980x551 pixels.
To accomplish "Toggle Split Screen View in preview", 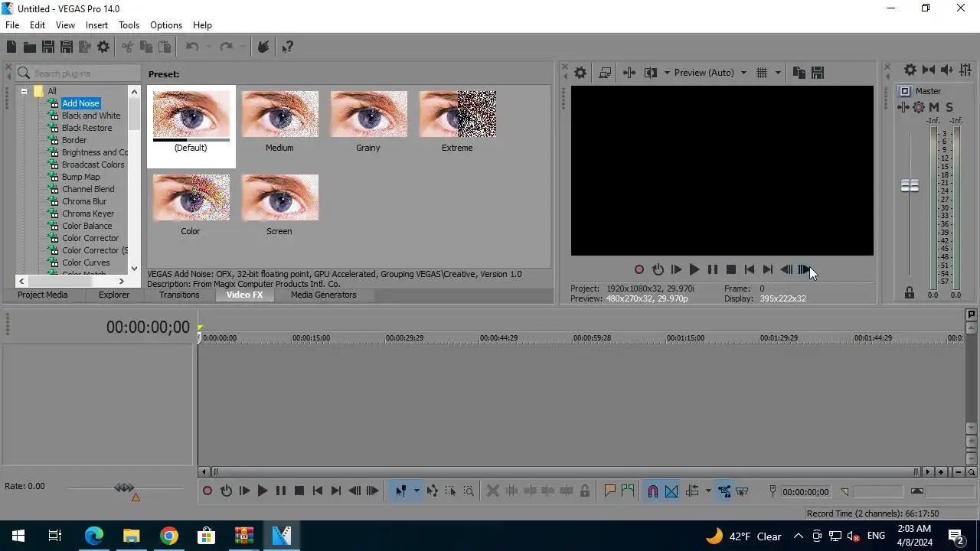I will coord(651,73).
